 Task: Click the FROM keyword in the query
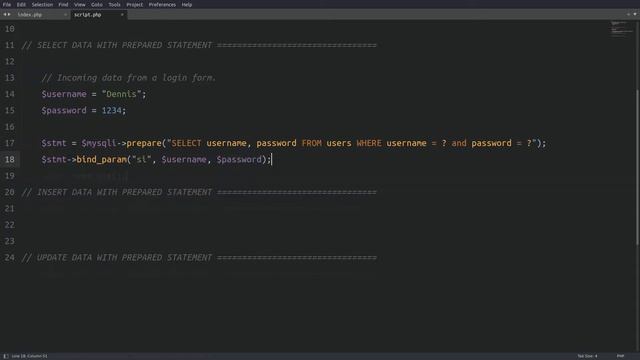[311, 143]
